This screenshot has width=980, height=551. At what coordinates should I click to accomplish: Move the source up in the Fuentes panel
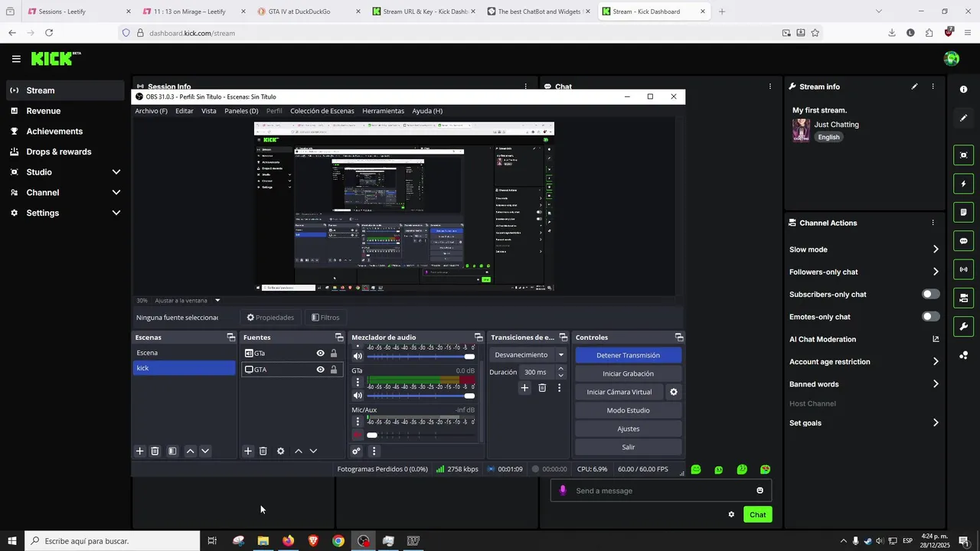click(x=299, y=452)
